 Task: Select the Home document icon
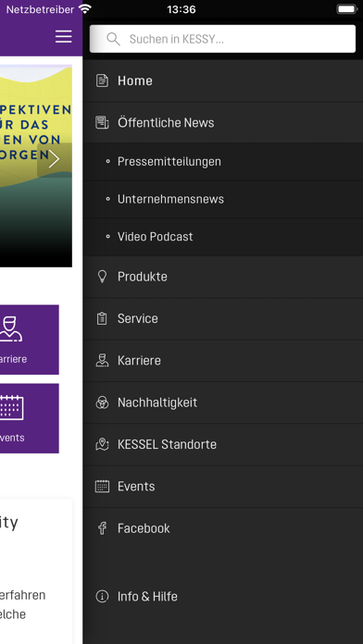(x=102, y=80)
